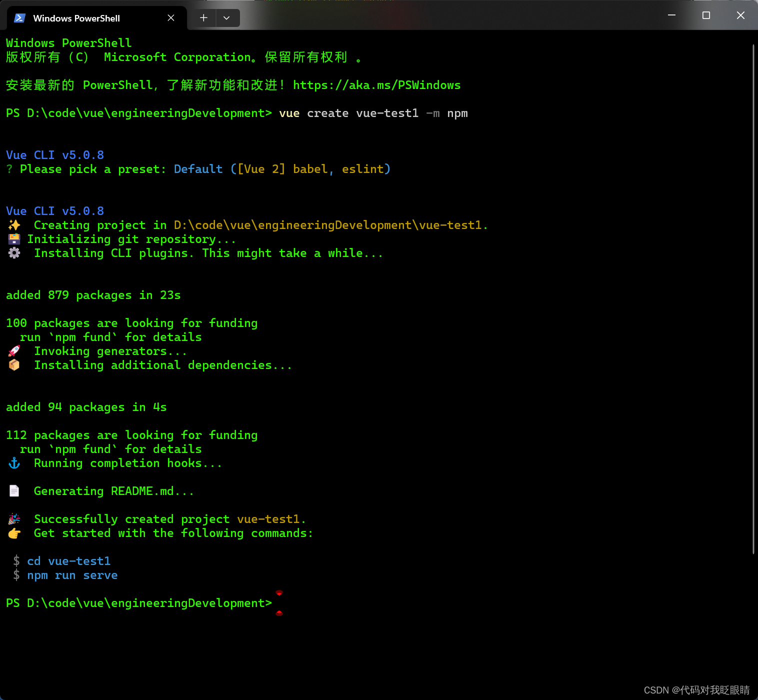Screen dimensions: 758x700
Task: Click the party popper emoji before Successfully created
Action: coord(14,519)
